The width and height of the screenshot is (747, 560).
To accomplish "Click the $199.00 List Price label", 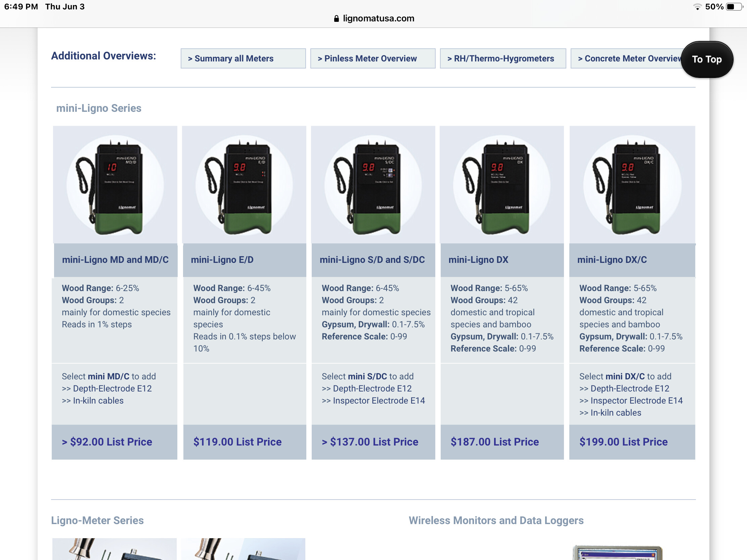I will 623,441.
